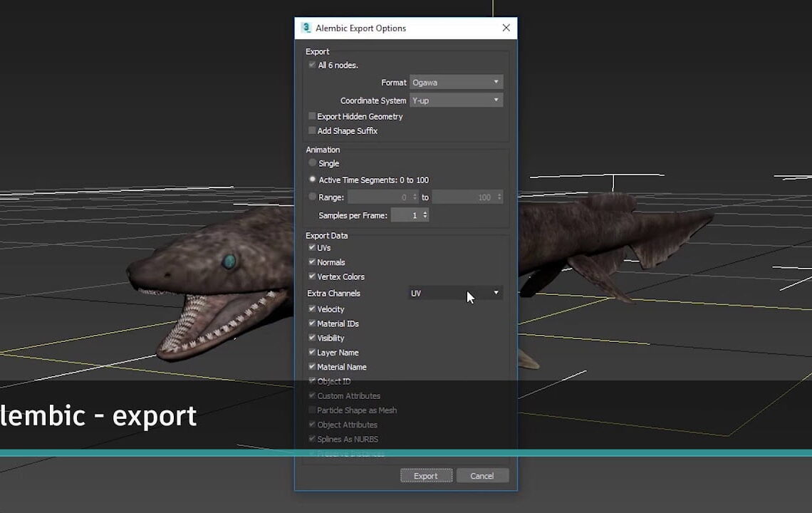812x513 pixels.
Task: Select the Single animation radio button
Action: tap(312, 162)
